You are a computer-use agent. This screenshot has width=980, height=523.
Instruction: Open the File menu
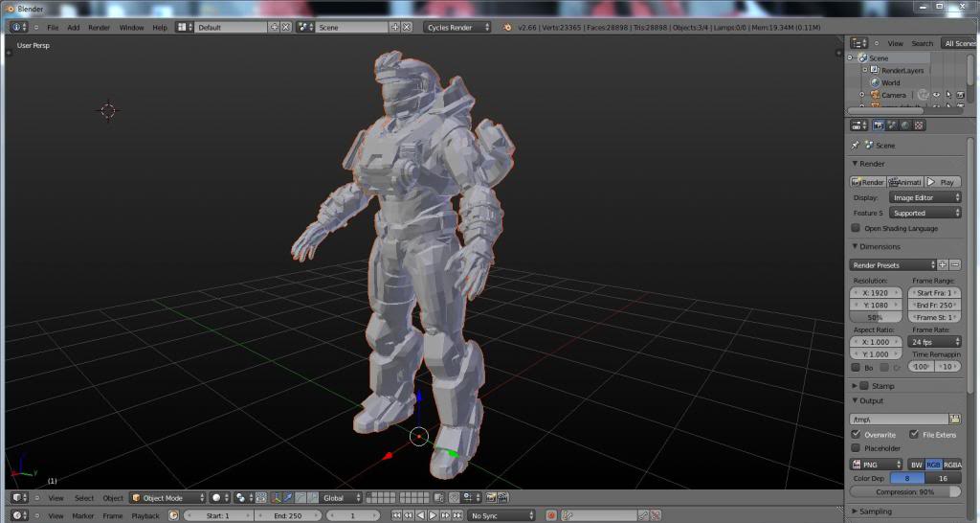(x=53, y=28)
